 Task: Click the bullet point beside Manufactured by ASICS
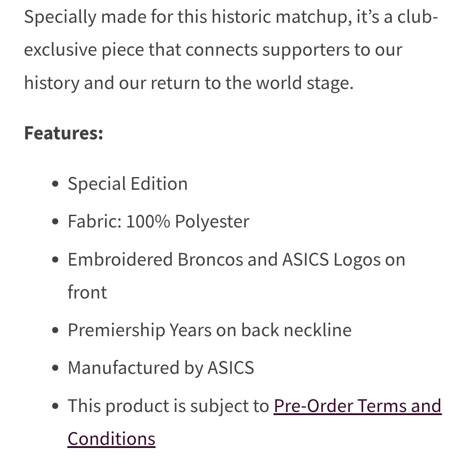55,368
